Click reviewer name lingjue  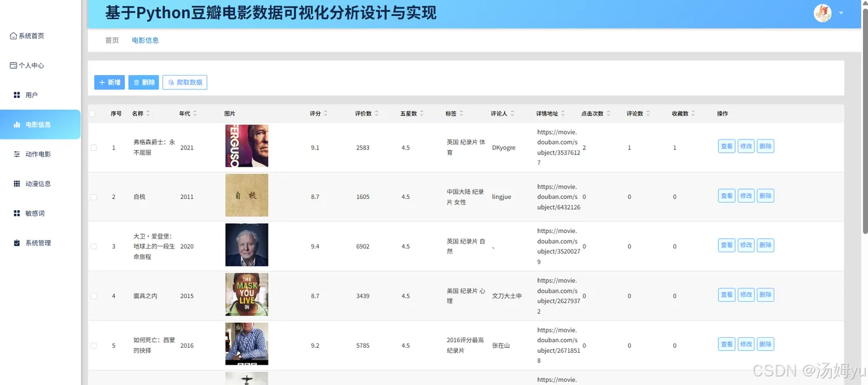coord(502,197)
